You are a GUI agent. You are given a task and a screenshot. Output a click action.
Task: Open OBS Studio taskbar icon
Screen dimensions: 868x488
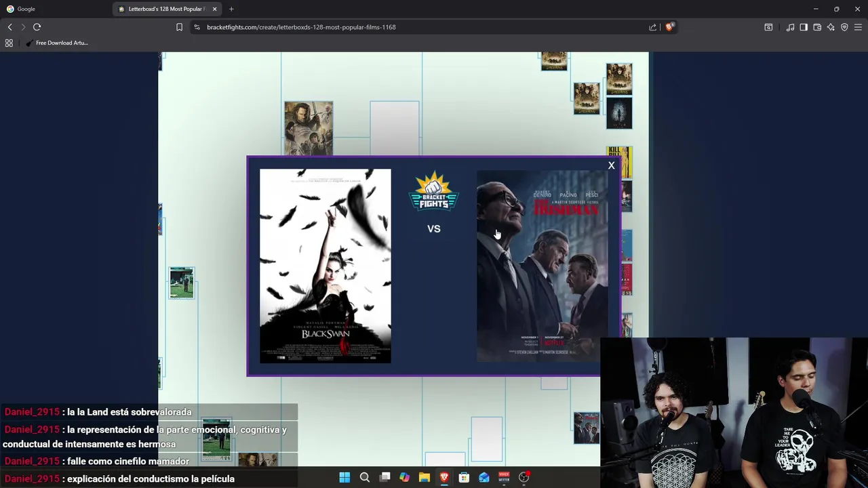524,478
